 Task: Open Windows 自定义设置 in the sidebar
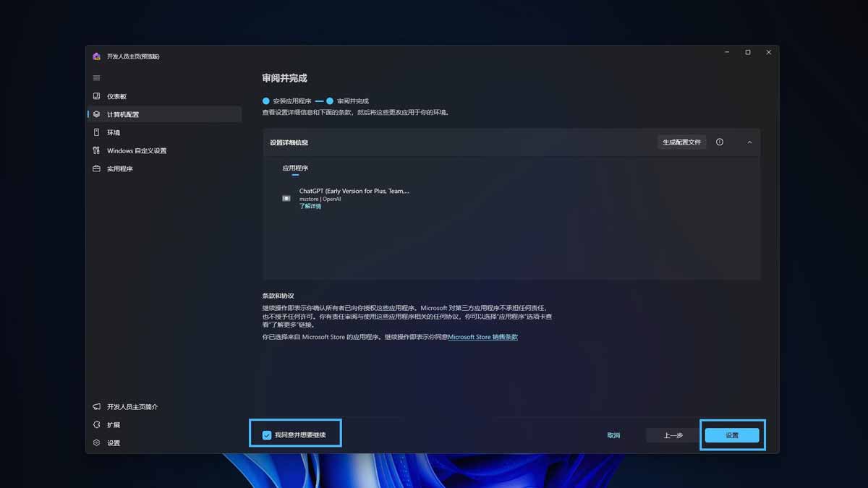click(x=136, y=150)
